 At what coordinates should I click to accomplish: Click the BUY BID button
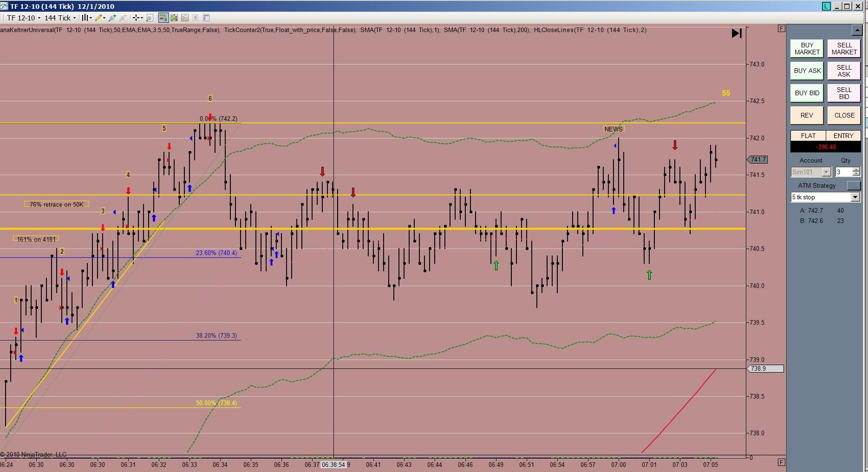(807, 93)
